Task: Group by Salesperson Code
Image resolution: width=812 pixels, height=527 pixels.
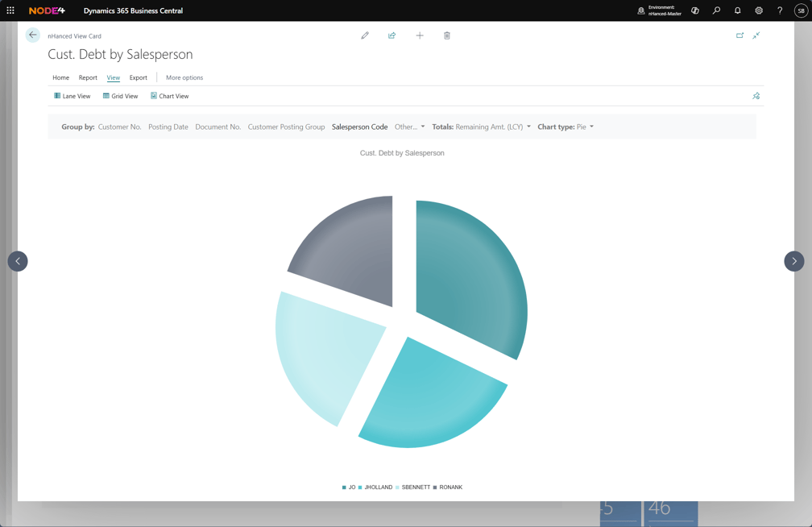Action: point(360,127)
